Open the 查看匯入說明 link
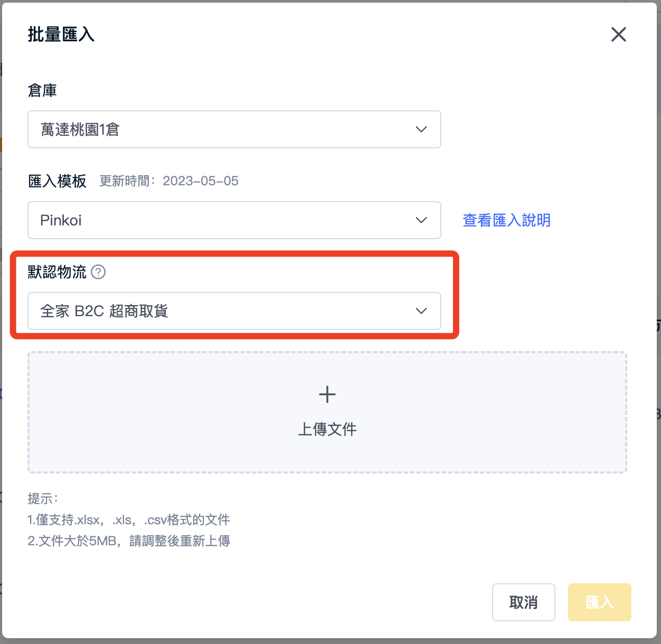The height and width of the screenshot is (644, 661). [507, 220]
